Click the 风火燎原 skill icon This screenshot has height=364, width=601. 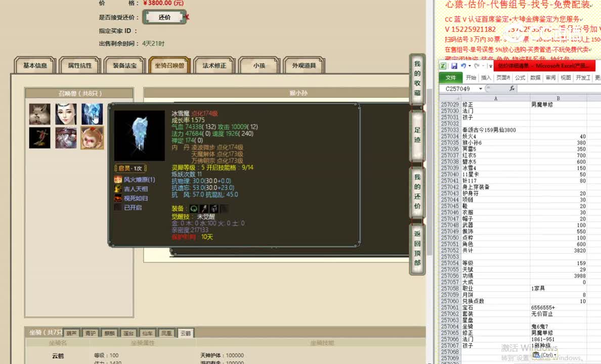[118, 179]
